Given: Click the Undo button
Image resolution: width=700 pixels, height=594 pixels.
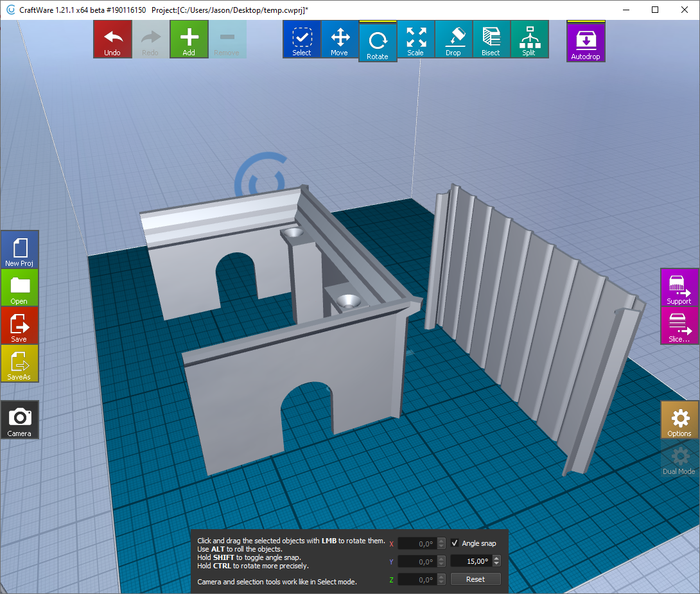Looking at the screenshot, I should 112,39.
